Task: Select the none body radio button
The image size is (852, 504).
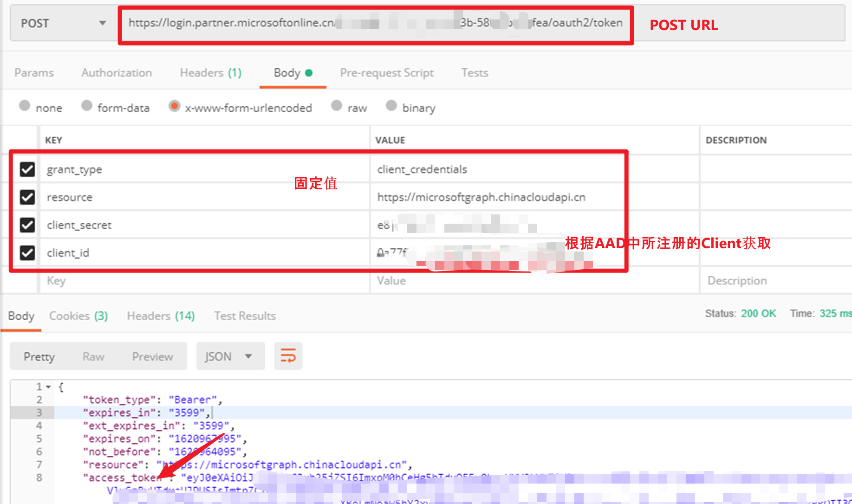Action: [x=25, y=106]
